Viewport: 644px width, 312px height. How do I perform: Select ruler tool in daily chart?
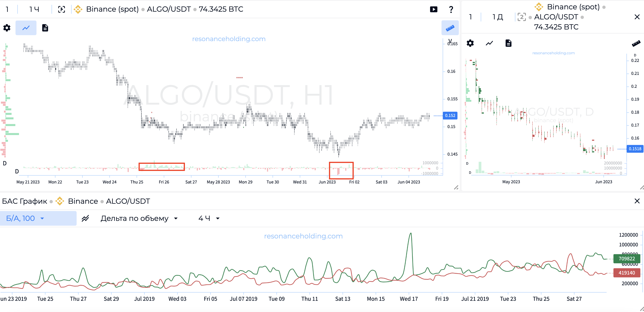click(x=636, y=43)
